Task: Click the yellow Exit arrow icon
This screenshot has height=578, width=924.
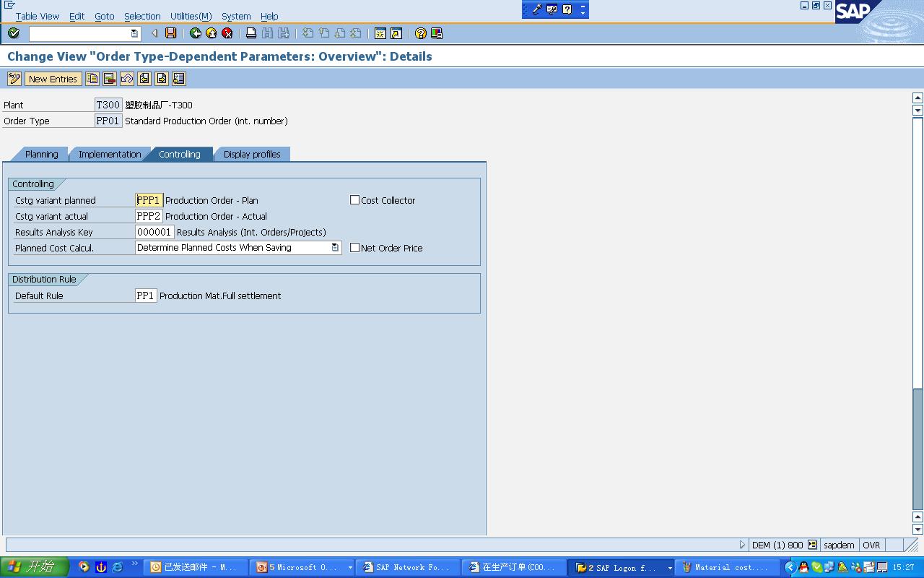Action: [211, 33]
